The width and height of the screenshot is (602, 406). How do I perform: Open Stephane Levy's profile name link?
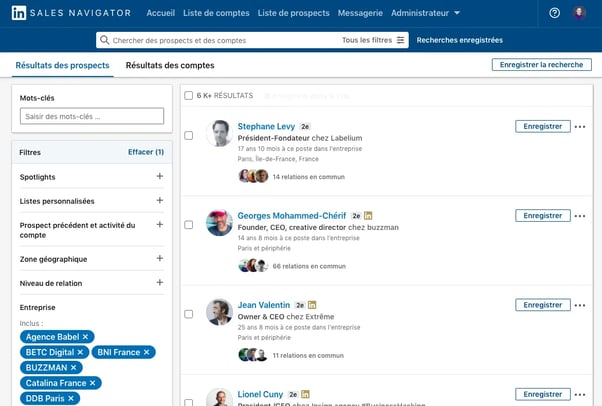click(x=266, y=126)
